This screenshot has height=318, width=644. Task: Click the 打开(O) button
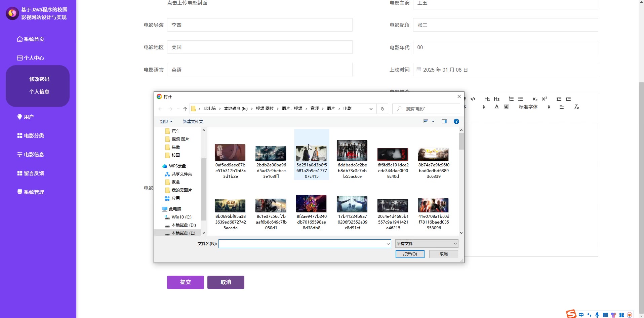pos(410,254)
